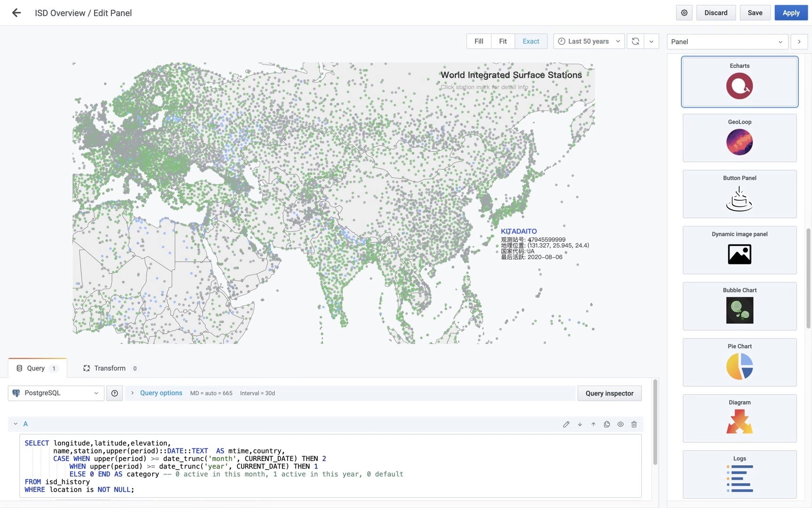The height and width of the screenshot is (508, 812).
Task: Click inside the SQL query editor
Action: click(x=330, y=466)
